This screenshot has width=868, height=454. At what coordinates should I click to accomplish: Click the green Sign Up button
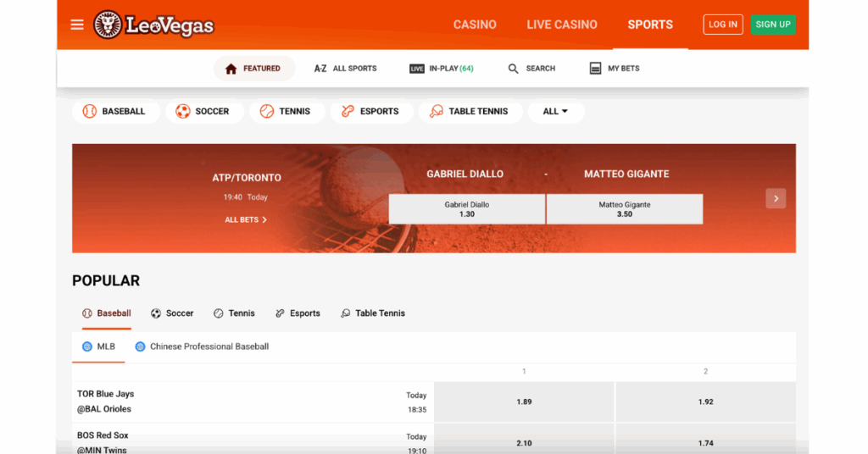[773, 25]
